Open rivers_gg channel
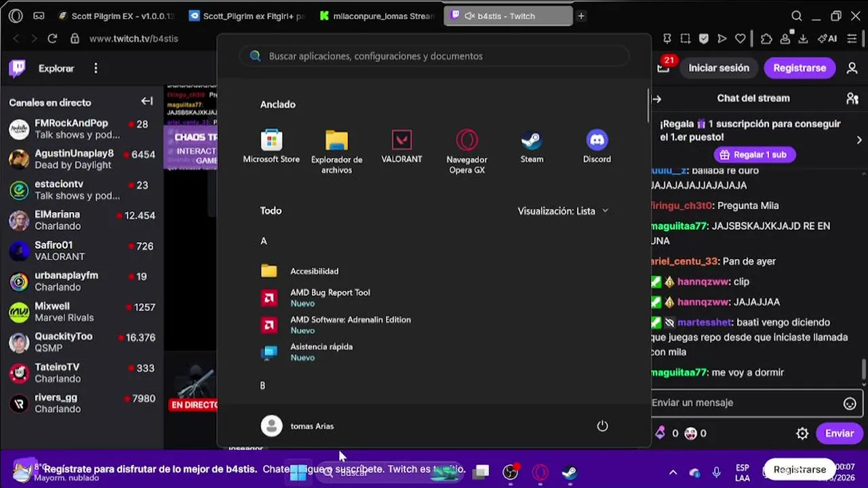The image size is (868, 488). tap(81, 403)
